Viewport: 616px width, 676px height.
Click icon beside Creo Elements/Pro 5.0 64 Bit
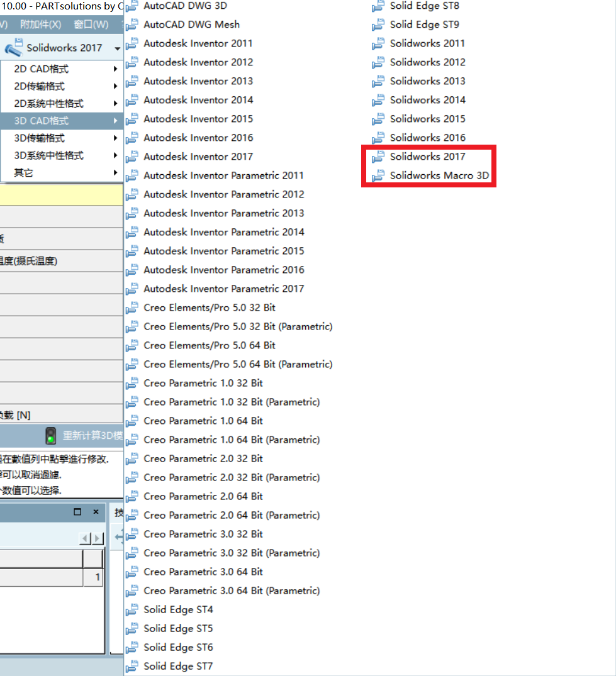(132, 346)
